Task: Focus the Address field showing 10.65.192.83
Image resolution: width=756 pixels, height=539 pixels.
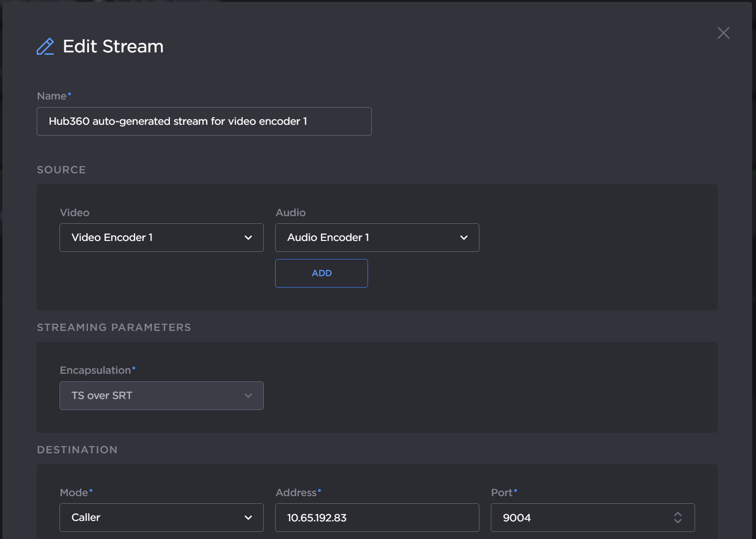Action: 377,518
